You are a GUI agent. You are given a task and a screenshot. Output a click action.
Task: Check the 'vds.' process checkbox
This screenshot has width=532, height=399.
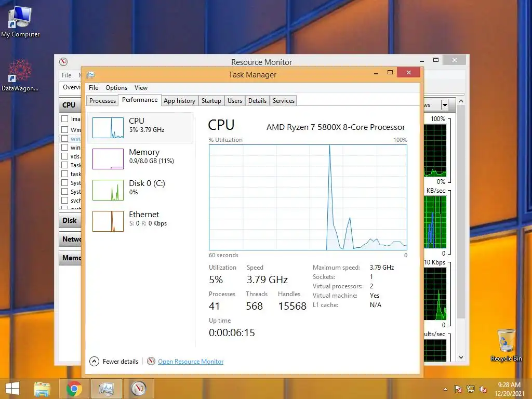[x=65, y=156]
